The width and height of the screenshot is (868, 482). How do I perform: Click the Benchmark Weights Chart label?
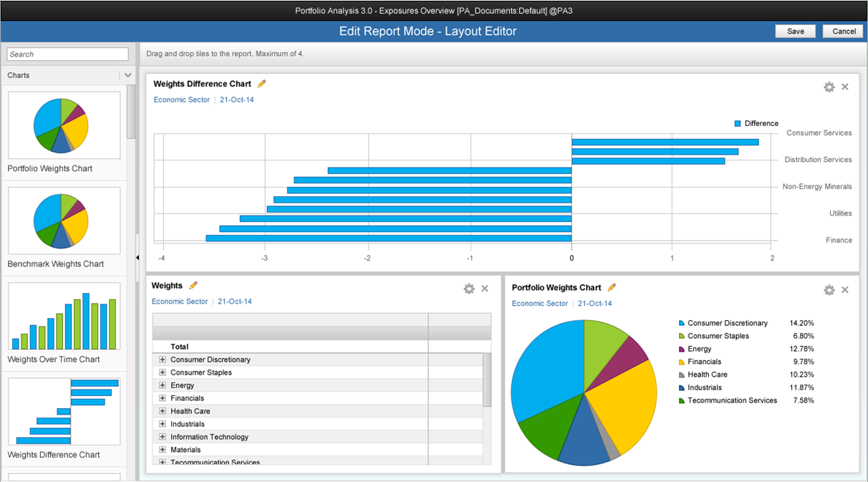click(56, 264)
